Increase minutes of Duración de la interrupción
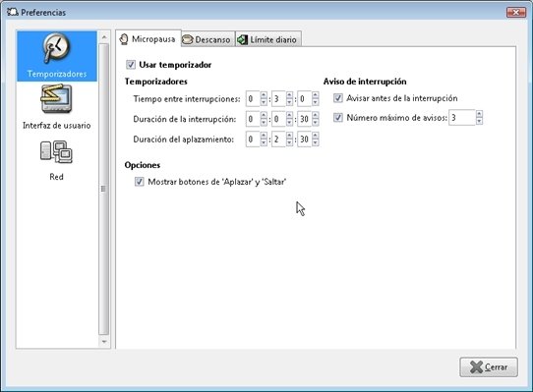Screen dimensions: 533x392 pyautogui.click(x=289, y=116)
